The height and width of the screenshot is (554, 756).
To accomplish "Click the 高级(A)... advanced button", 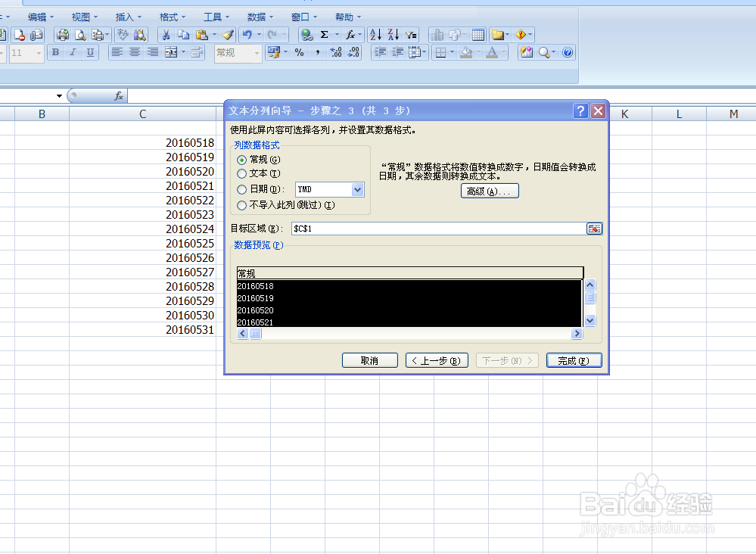I will 490,191.
